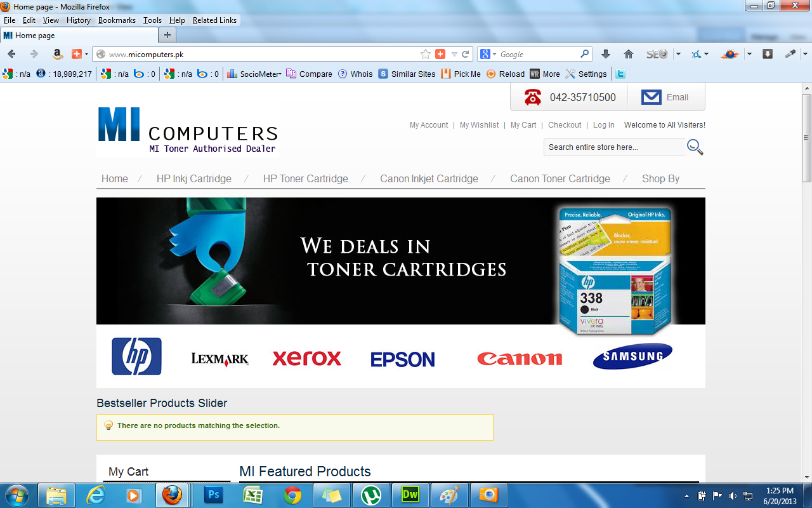The width and height of the screenshot is (812, 508).
Task: Open the File menu
Action: click(10, 20)
